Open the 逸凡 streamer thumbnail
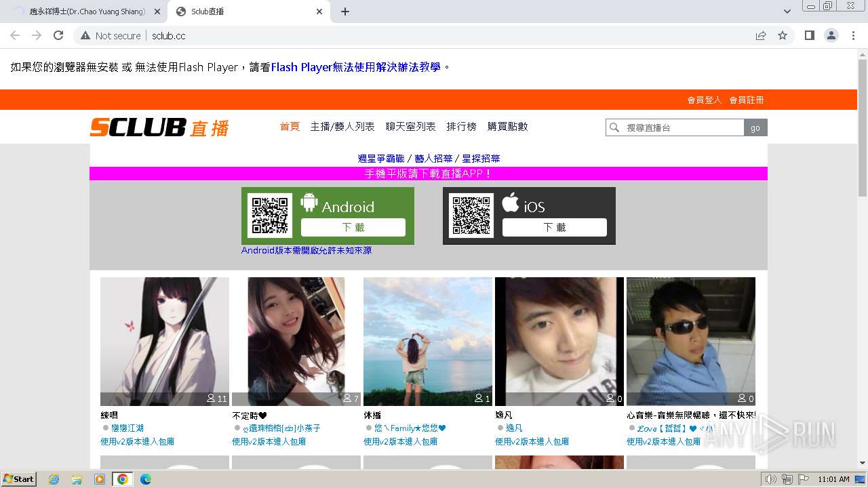 559,341
